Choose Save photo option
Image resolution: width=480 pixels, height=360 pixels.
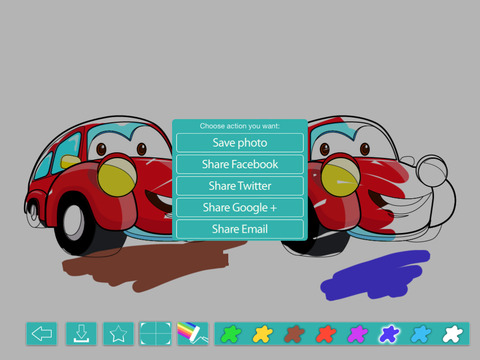pos(240,143)
